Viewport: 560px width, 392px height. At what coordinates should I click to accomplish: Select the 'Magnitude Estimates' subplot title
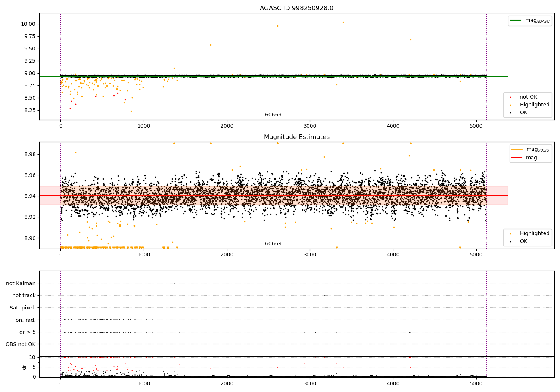[296, 137]
